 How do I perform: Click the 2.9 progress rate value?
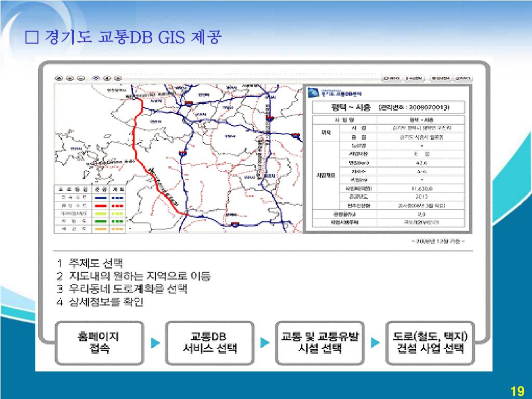(x=421, y=214)
